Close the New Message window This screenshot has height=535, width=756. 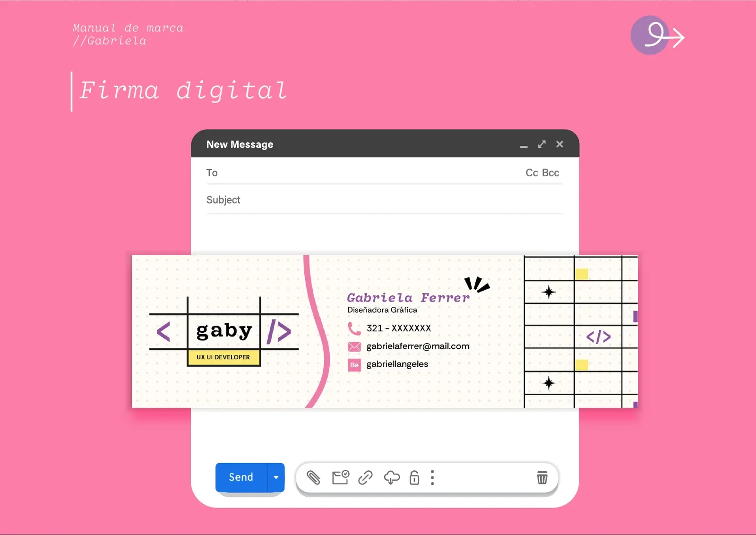pyautogui.click(x=559, y=144)
